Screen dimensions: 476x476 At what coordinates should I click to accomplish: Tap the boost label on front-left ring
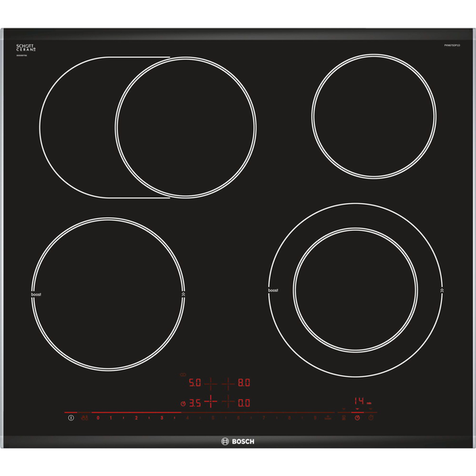click(x=36, y=294)
